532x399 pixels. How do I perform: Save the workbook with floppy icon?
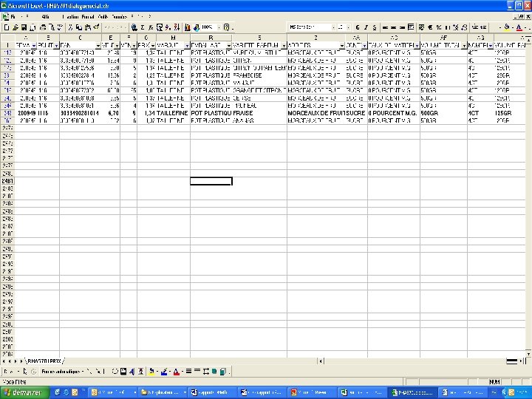[x=24, y=27]
